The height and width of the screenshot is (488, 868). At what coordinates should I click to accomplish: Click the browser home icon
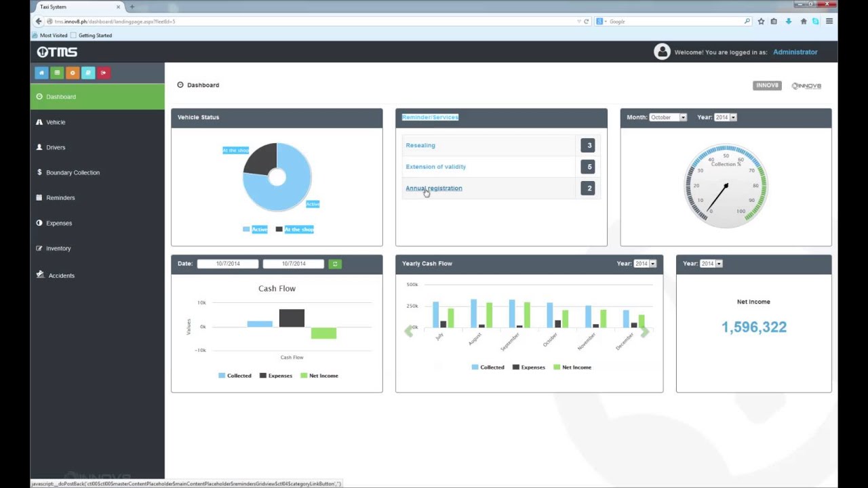coord(804,22)
